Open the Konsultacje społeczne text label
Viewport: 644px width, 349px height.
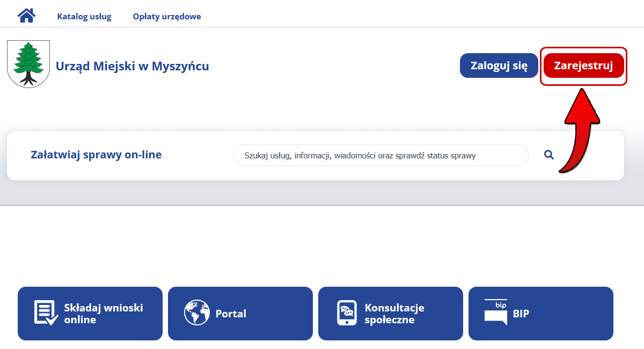[x=394, y=314]
